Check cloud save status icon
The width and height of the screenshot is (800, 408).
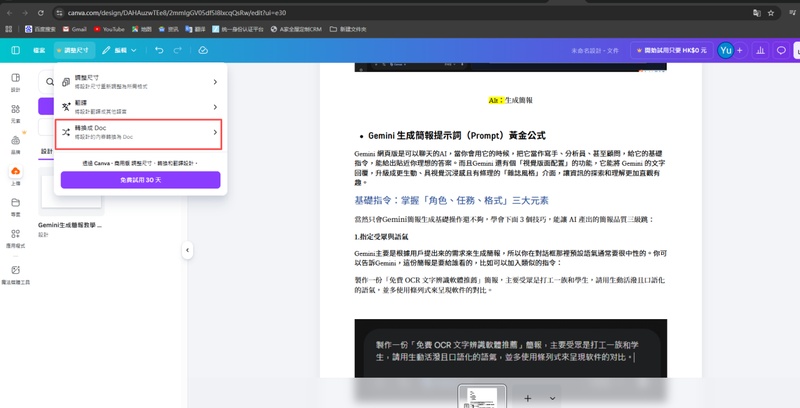pos(203,50)
